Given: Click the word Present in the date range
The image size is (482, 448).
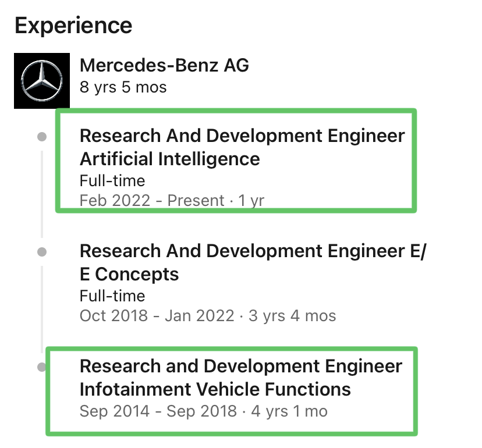Looking at the screenshot, I should click(x=196, y=201).
